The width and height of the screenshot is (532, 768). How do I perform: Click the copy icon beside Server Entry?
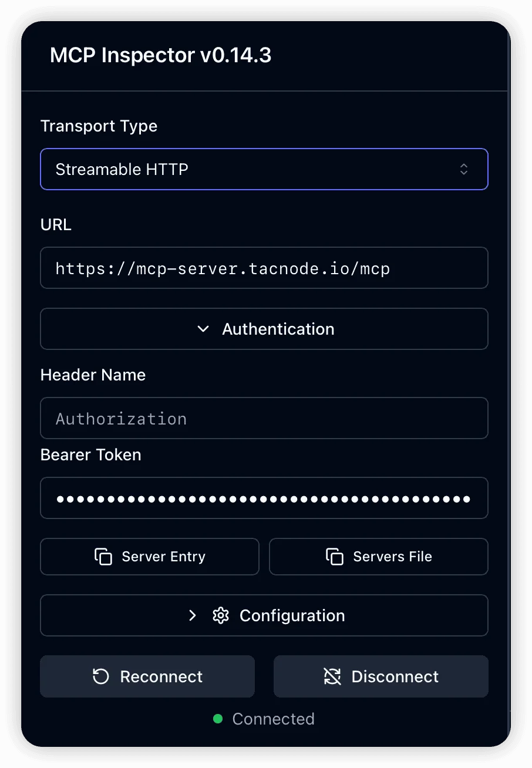click(x=103, y=557)
